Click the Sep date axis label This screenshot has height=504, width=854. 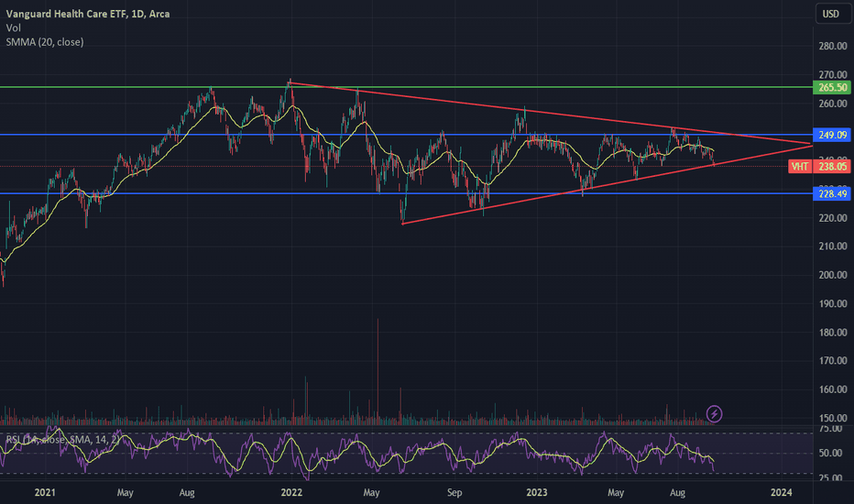click(x=454, y=493)
